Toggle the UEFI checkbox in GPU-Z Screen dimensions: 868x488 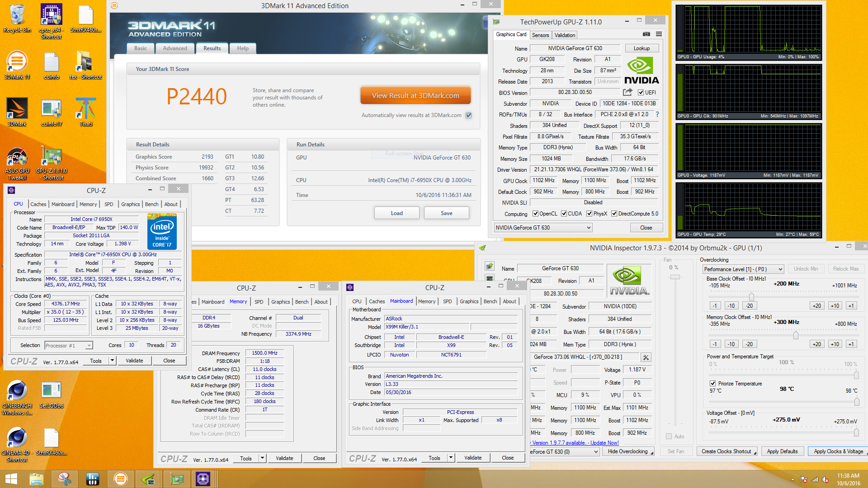[x=641, y=93]
